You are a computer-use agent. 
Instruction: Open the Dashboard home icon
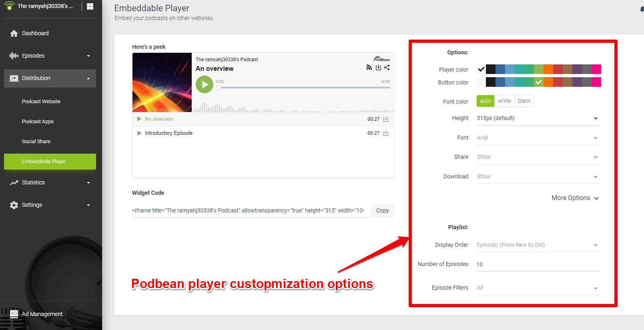click(x=14, y=34)
